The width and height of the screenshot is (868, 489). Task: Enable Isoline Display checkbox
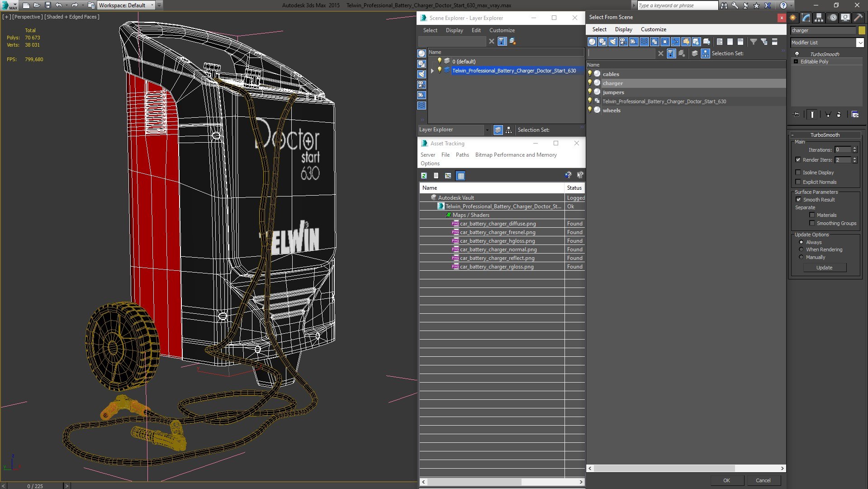[x=798, y=173]
